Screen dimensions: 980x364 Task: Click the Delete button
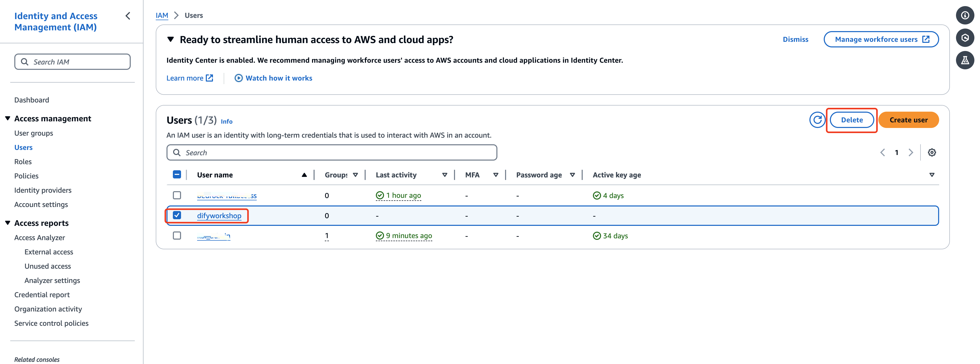pos(851,120)
